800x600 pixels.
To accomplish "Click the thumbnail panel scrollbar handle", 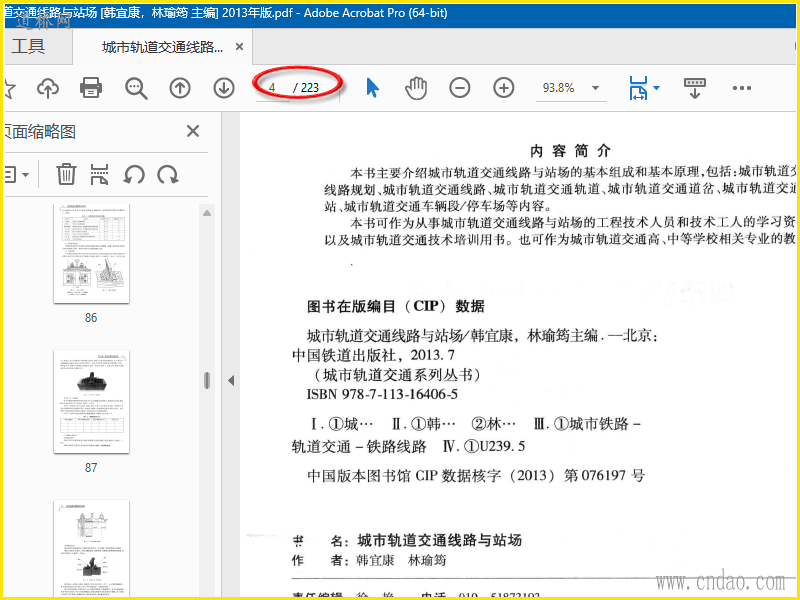I will click(x=207, y=381).
